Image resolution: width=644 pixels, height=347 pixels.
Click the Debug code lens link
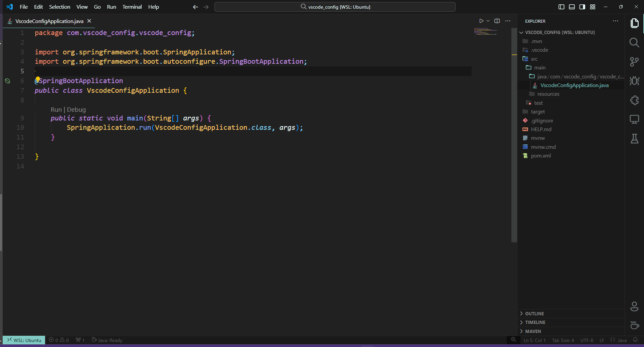pos(76,110)
